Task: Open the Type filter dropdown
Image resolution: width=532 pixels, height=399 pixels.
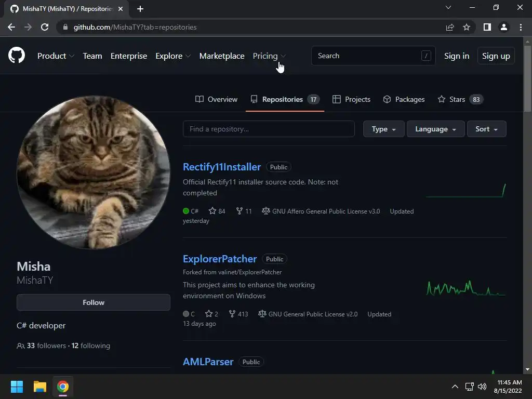Action: (384, 129)
